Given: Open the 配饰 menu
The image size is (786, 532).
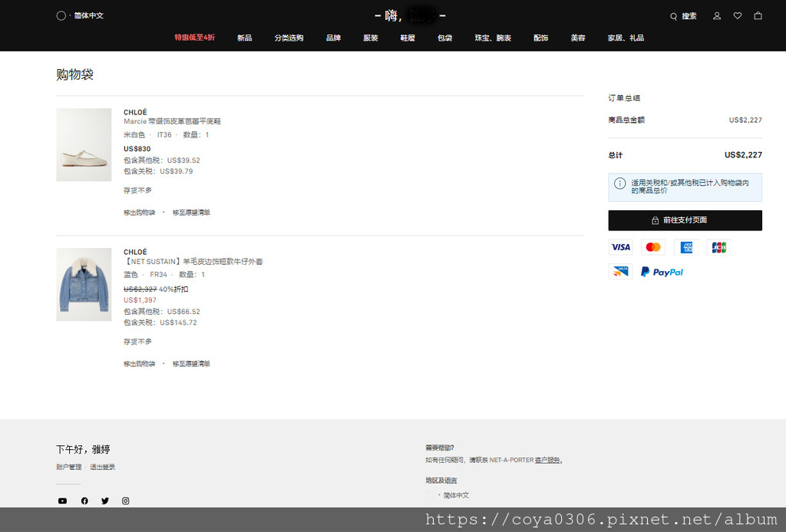Looking at the screenshot, I should 541,38.
